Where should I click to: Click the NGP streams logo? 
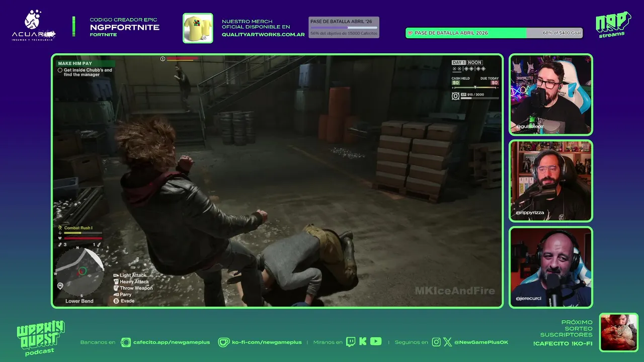613,25
